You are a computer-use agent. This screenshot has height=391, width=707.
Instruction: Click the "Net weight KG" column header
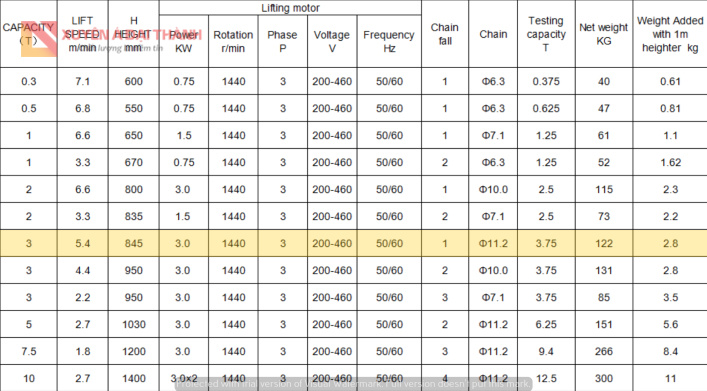(604, 34)
